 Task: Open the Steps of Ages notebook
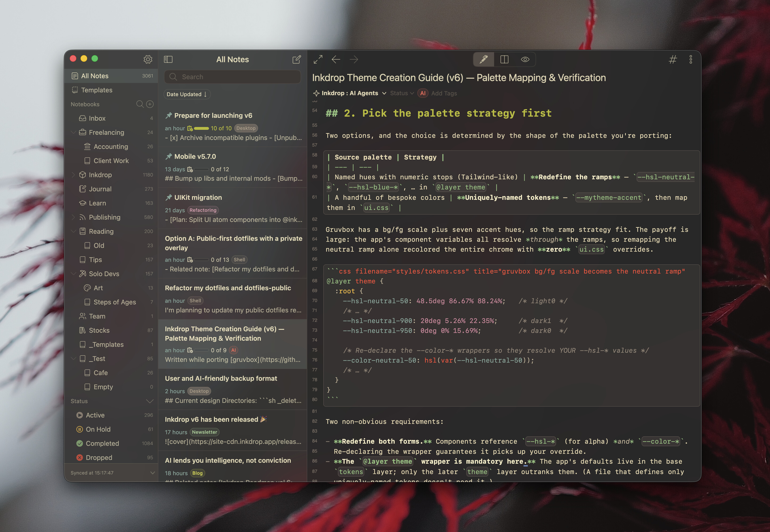pyautogui.click(x=111, y=302)
